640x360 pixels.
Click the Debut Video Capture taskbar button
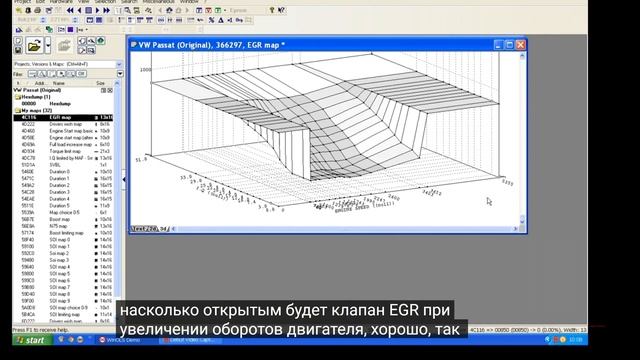tap(191, 340)
